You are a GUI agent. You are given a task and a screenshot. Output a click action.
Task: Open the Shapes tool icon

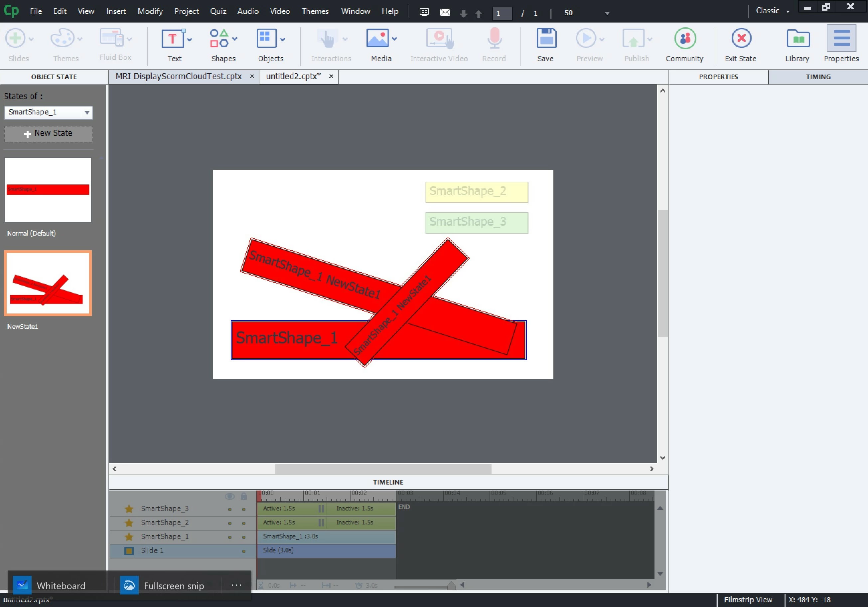[x=219, y=38]
